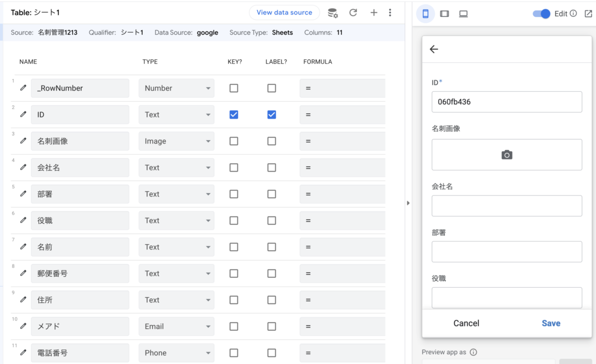Click the regenerate schema refresh icon
The width and height of the screenshot is (596, 364).
353,13
